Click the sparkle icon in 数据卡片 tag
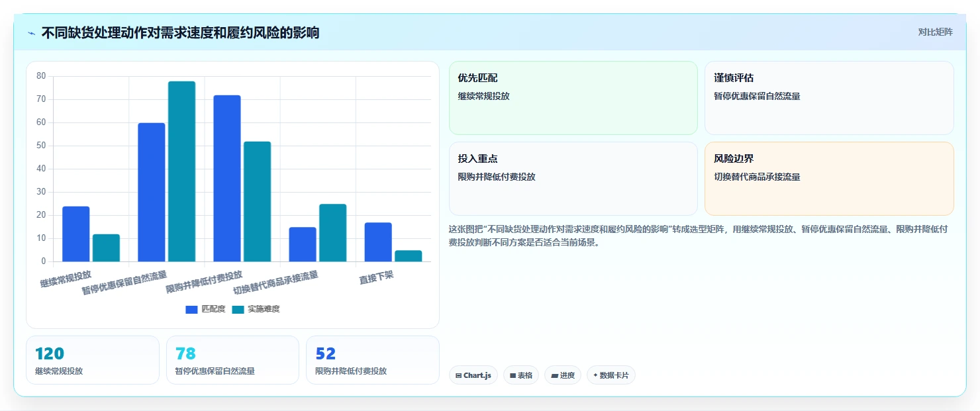 pos(595,375)
